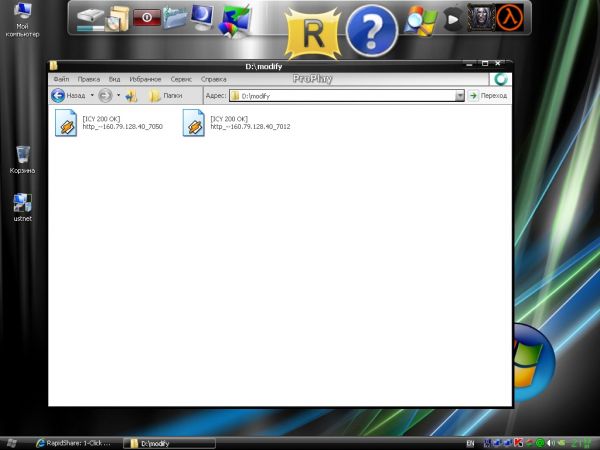Select the playlist file ending in 7050
The height and width of the screenshot is (450, 600).
coord(109,123)
